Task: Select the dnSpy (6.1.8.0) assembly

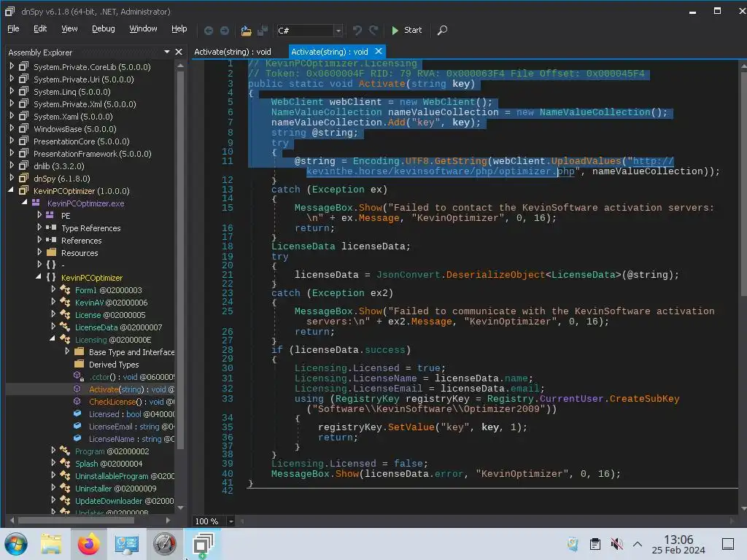Action: click(x=61, y=179)
